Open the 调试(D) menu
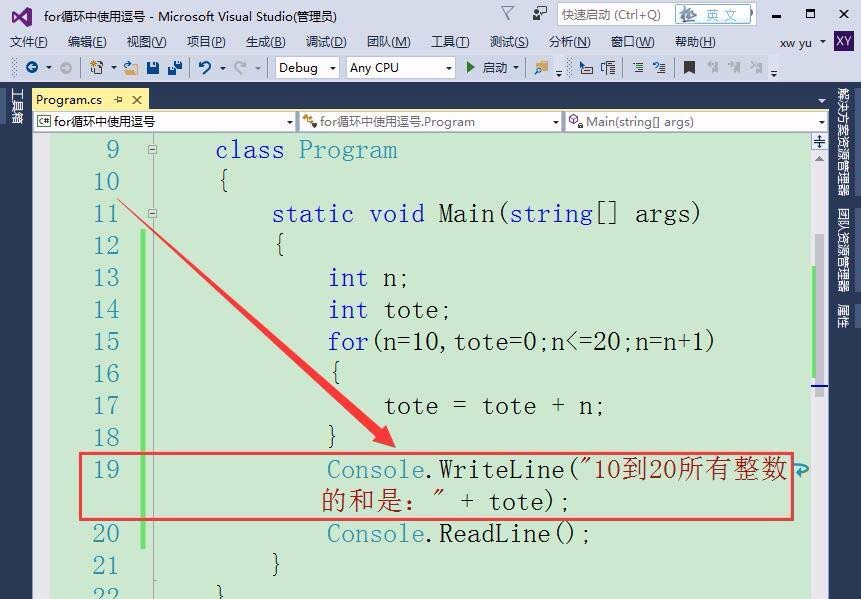The image size is (861, 599). pos(326,42)
